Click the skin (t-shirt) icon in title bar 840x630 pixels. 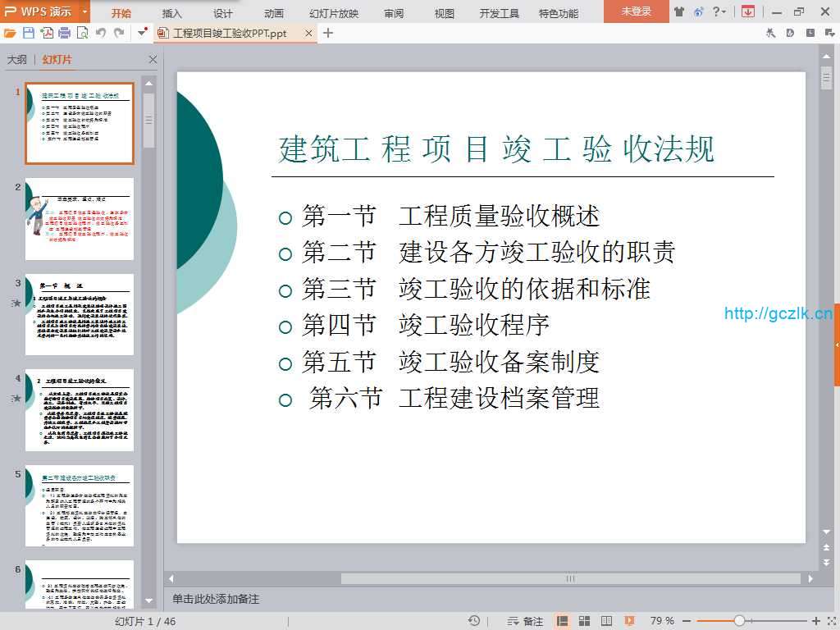pyautogui.click(x=679, y=11)
